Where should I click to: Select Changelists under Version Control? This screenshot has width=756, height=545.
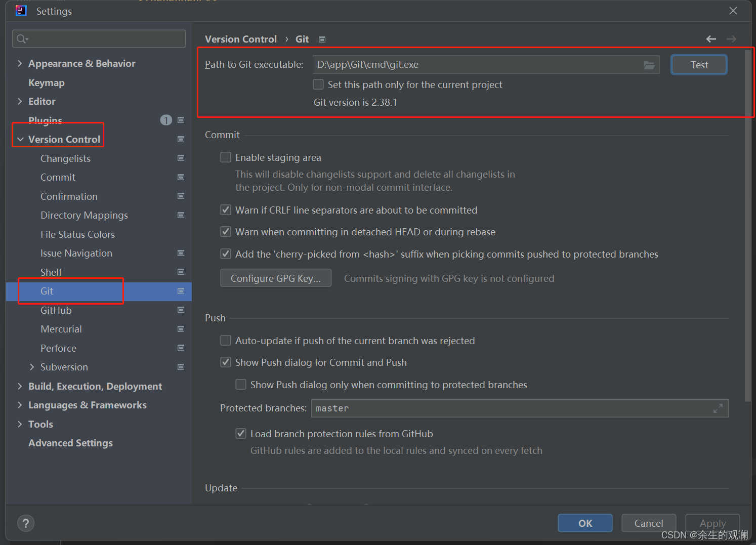tap(65, 158)
